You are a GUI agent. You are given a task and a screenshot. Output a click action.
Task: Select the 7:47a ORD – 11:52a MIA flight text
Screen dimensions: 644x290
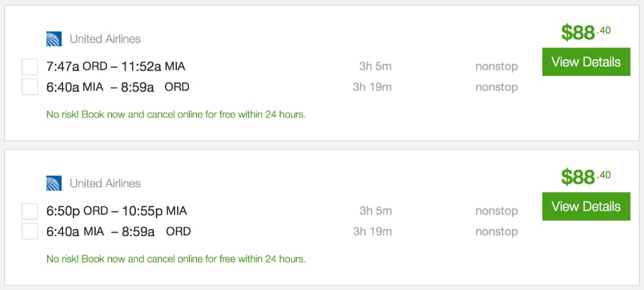116,66
